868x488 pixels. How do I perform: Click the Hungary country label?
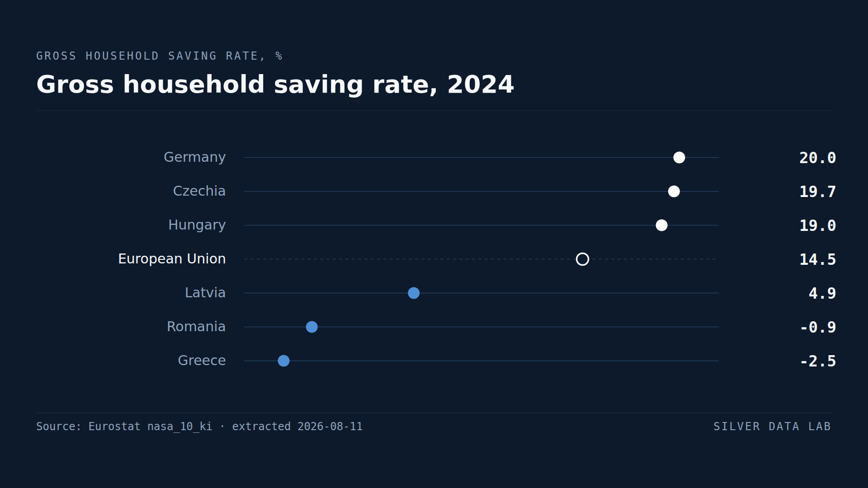click(x=197, y=225)
